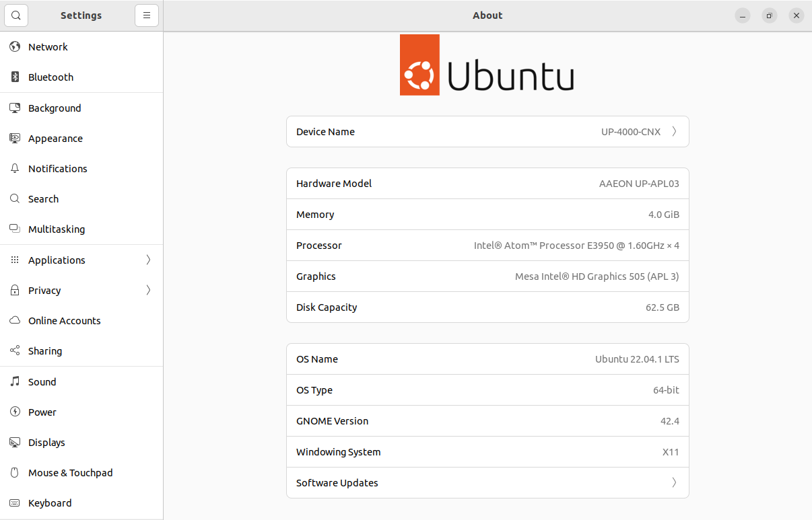This screenshot has height=520, width=812.
Task: Click the Processor label
Action: [x=319, y=246]
